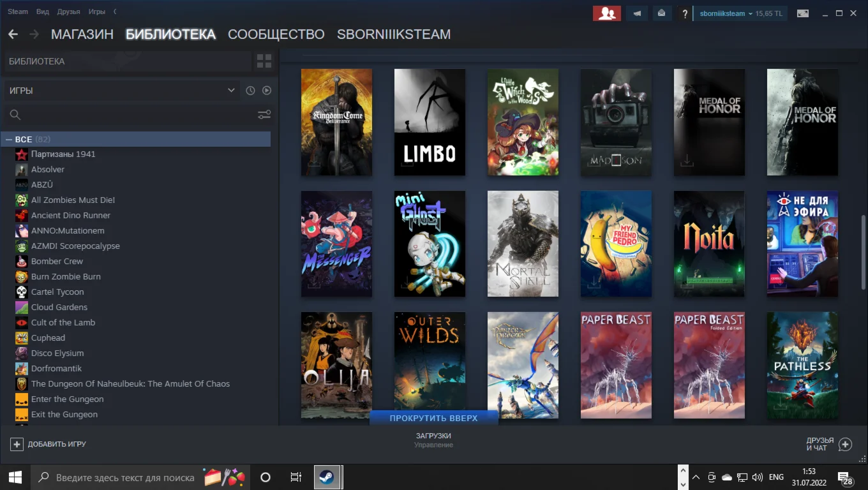Open advanced filters slider icon
Image resolution: width=868 pixels, height=490 pixels.
point(264,115)
